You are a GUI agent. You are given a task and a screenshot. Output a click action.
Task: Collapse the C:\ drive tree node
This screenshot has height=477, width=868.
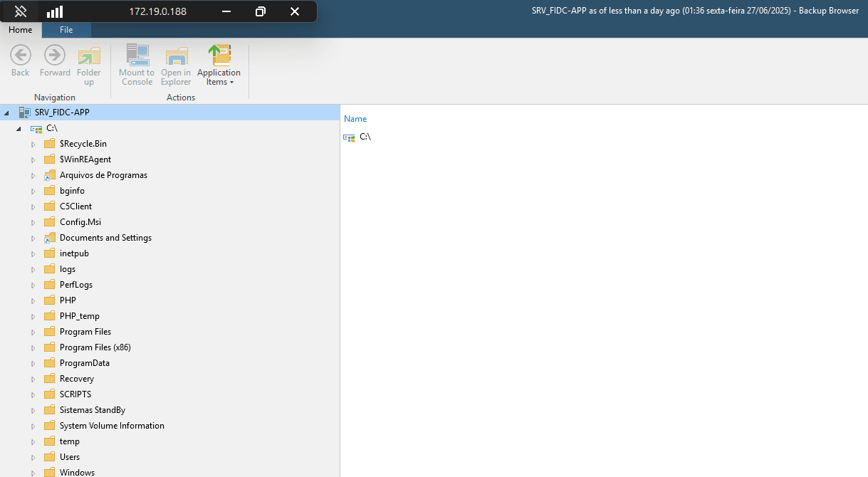click(x=19, y=129)
